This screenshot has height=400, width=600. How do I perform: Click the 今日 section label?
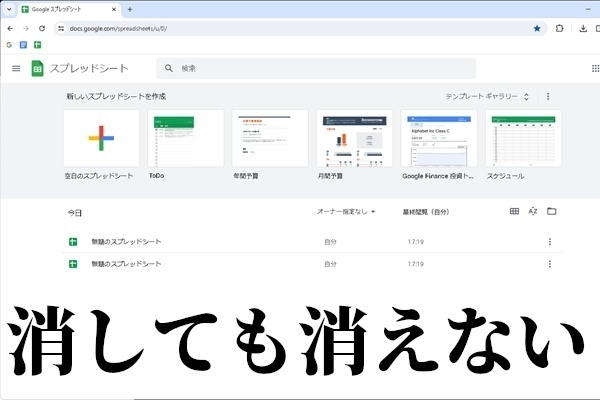click(75, 213)
